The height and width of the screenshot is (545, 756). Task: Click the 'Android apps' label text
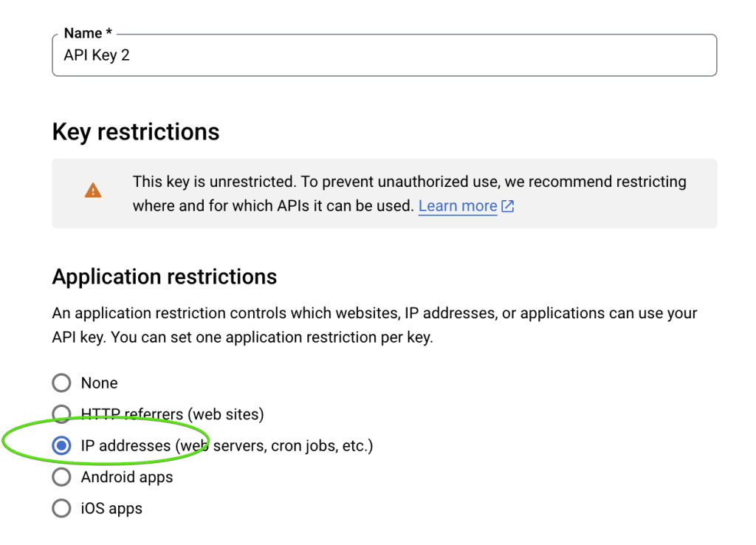coord(127,477)
